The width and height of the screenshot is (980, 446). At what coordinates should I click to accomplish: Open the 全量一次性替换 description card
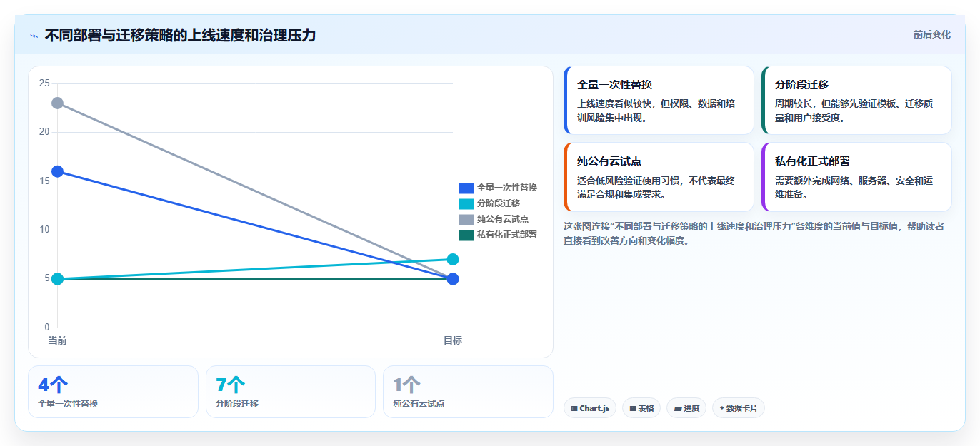pos(659,101)
